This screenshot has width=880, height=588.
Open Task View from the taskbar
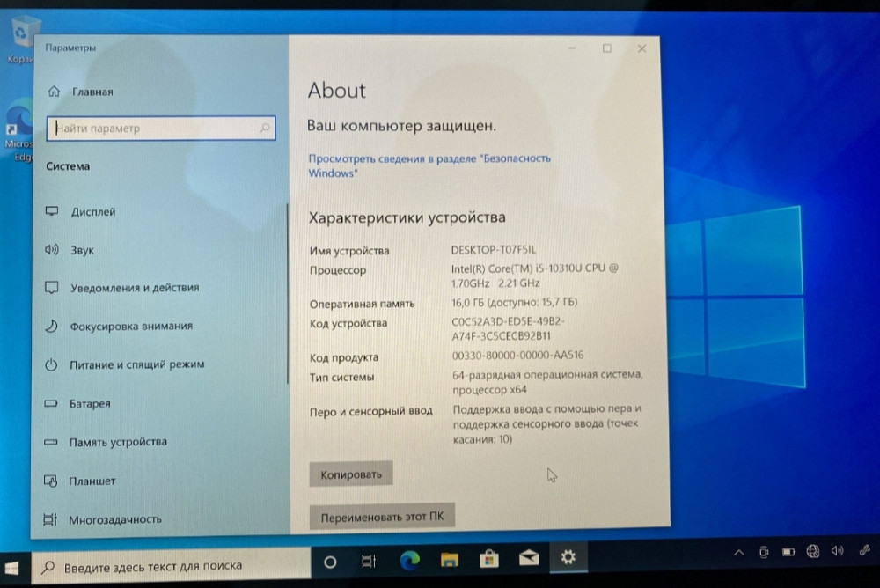point(367,559)
